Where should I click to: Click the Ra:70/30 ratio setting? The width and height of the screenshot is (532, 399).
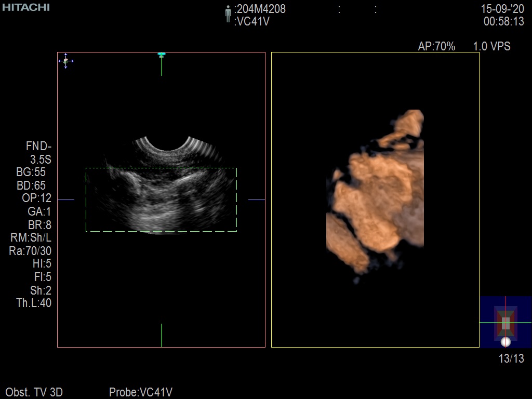(x=31, y=251)
